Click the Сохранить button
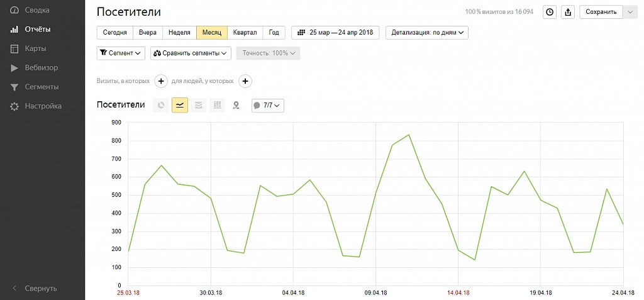 pos(601,12)
